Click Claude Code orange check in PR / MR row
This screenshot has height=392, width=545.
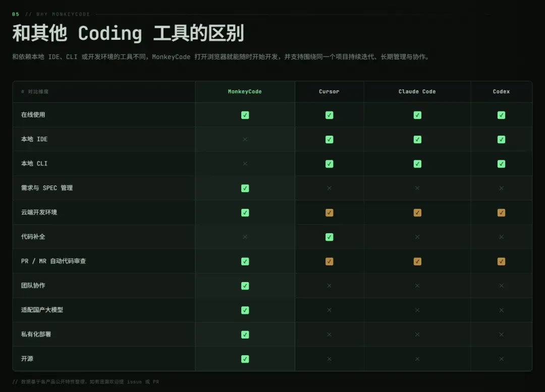[417, 261]
